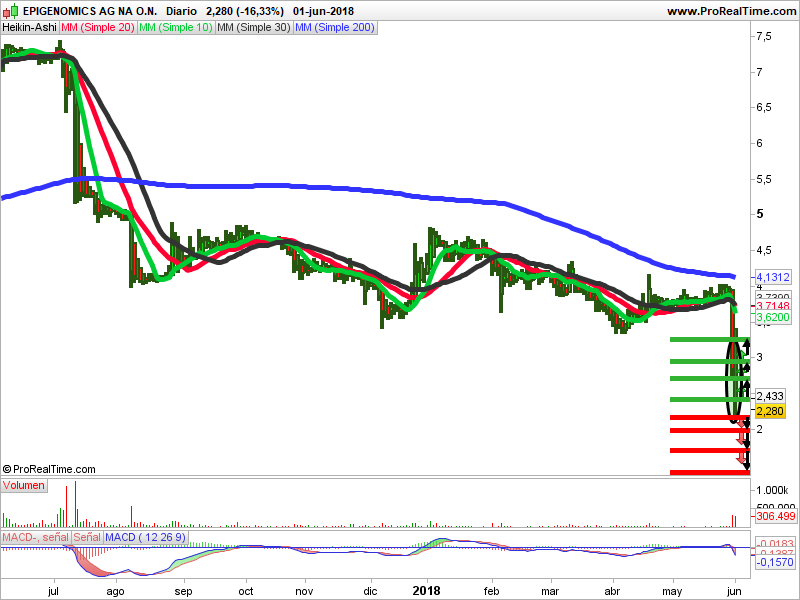The image size is (800, 600).
Task: Click the MM (Simple 30) indicator label
Action: pos(254,28)
